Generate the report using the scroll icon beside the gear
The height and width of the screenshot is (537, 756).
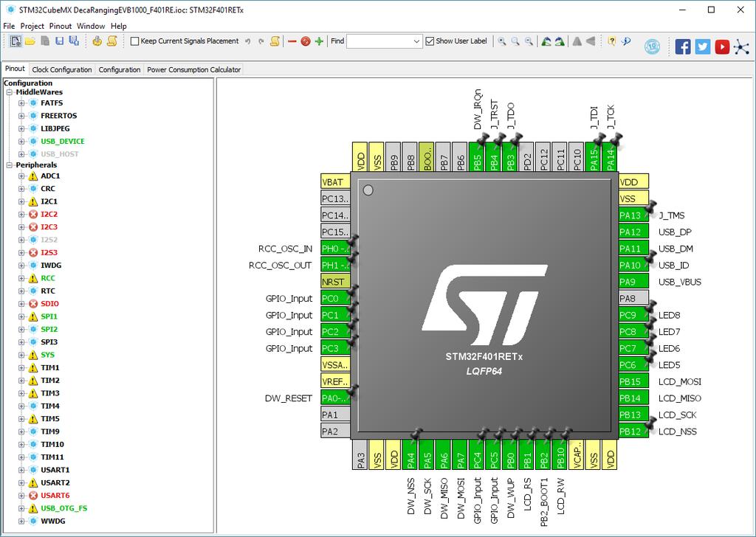click(112, 41)
